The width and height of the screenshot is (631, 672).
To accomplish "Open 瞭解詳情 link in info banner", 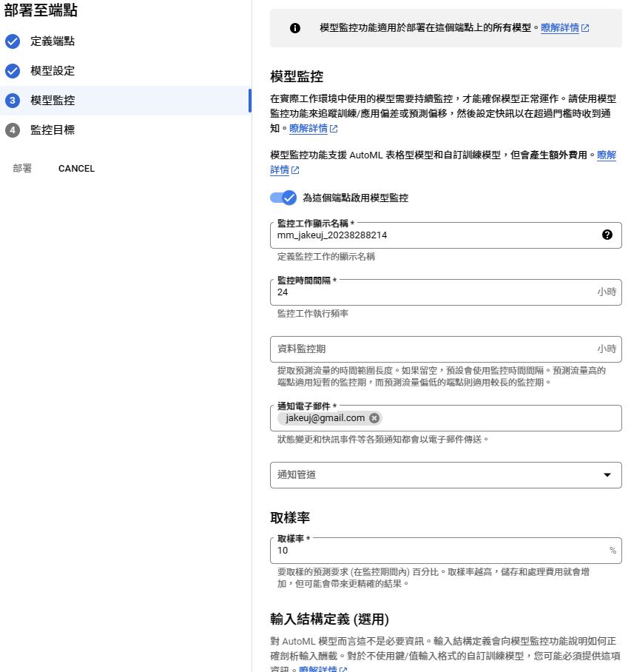I will [559, 28].
